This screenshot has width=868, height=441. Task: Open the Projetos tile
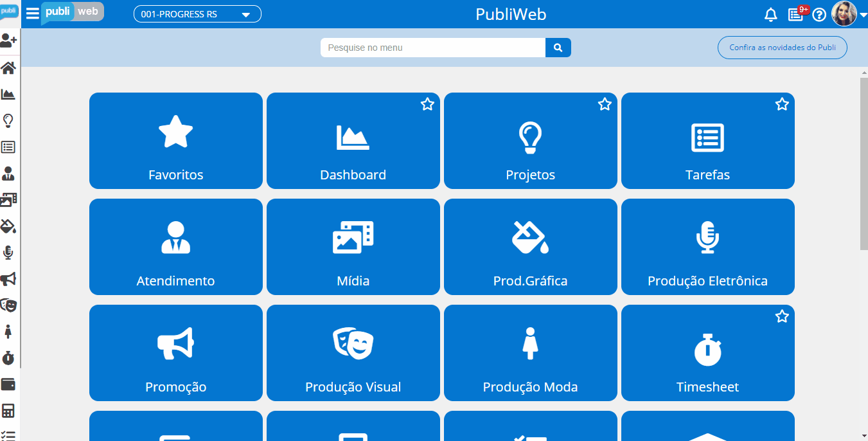click(531, 141)
